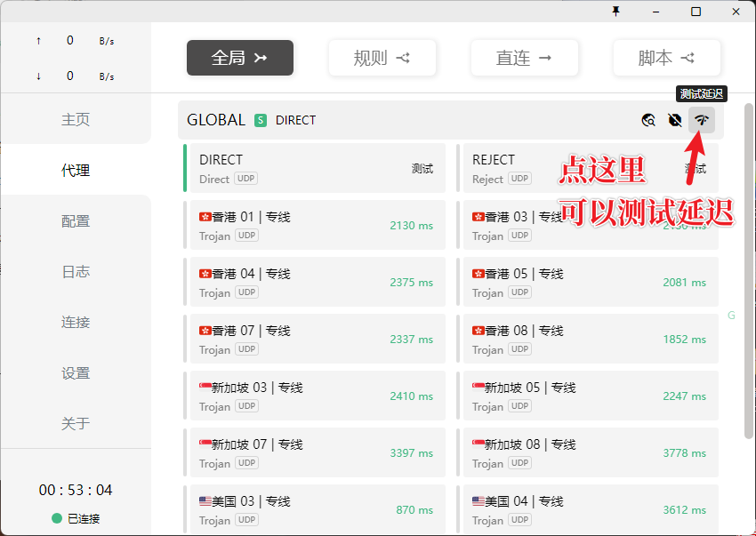This screenshot has height=536, width=756.
Task: Go to the 配置 (Profiles) sidebar tab
Action: click(x=76, y=220)
